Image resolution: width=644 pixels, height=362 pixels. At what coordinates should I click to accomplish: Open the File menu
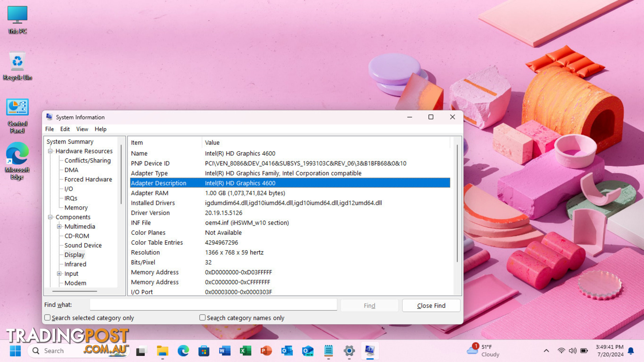(49, 129)
